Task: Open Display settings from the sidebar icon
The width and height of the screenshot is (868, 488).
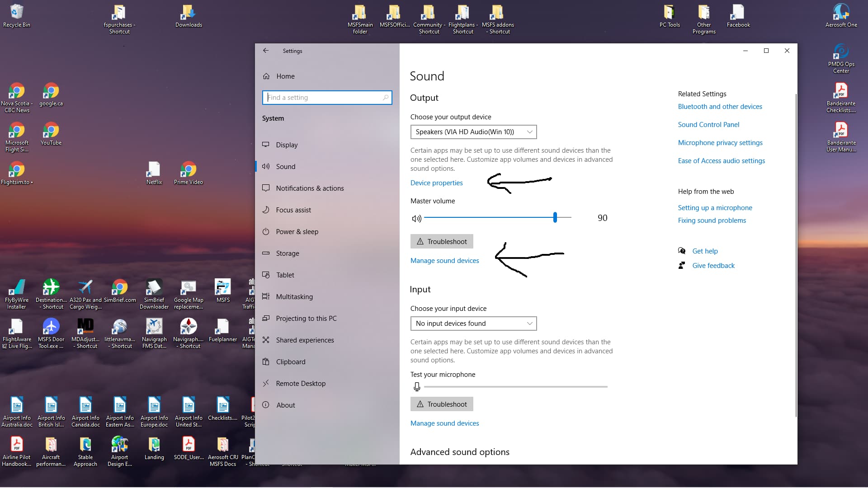Action: coord(267,145)
